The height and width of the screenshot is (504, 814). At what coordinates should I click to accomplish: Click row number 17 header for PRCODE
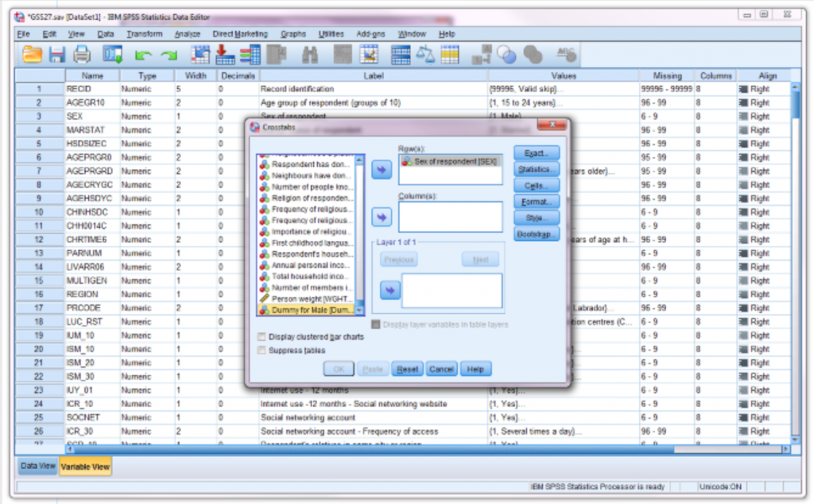click(40, 308)
